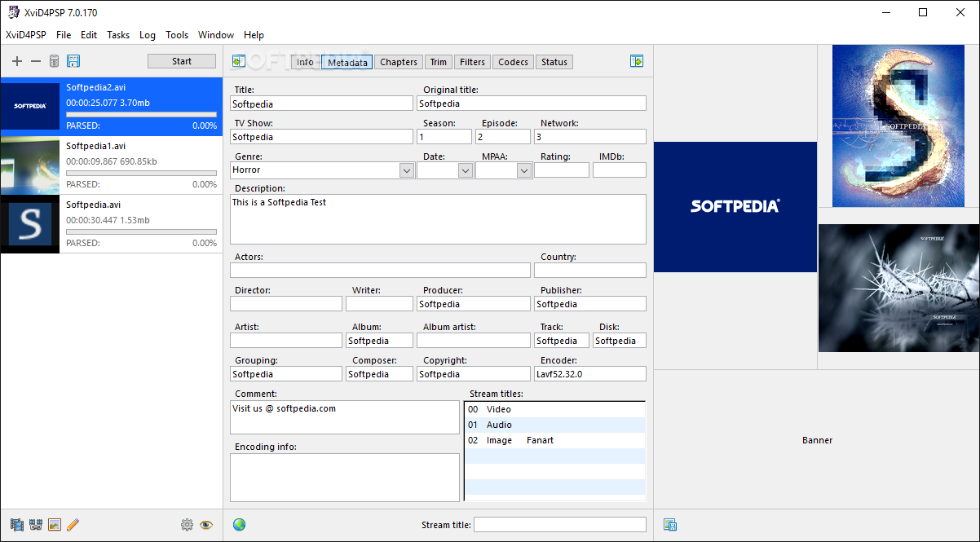The image size is (980, 542).
Task: Select the 02 Image Fanart stream row
Action: pos(554,440)
